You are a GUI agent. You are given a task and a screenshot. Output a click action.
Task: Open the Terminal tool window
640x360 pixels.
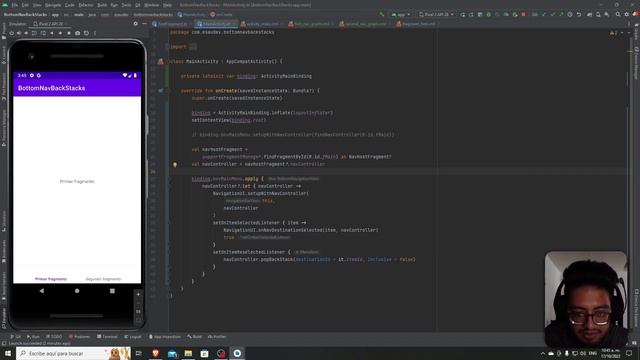(107, 337)
